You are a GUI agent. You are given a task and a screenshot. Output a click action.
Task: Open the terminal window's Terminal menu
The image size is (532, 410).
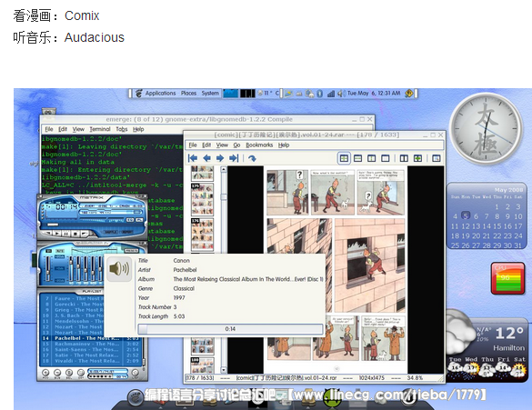pyautogui.click(x=100, y=129)
